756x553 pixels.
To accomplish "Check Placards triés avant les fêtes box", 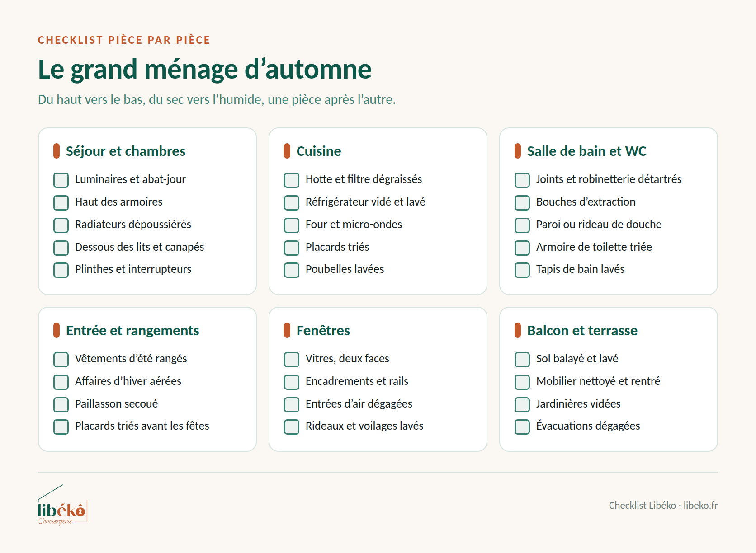I will pyautogui.click(x=61, y=426).
